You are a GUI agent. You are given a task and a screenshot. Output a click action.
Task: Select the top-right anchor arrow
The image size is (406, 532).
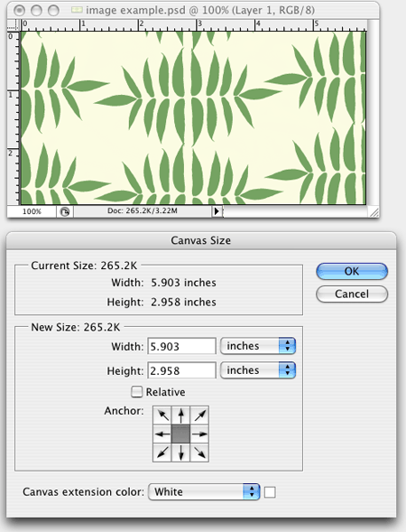point(199,415)
